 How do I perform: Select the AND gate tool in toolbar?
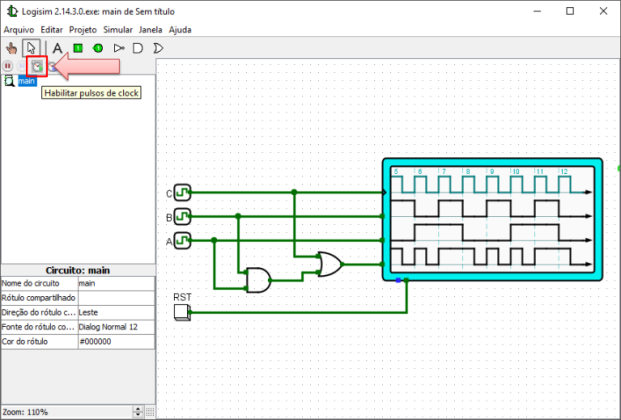pos(139,47)
